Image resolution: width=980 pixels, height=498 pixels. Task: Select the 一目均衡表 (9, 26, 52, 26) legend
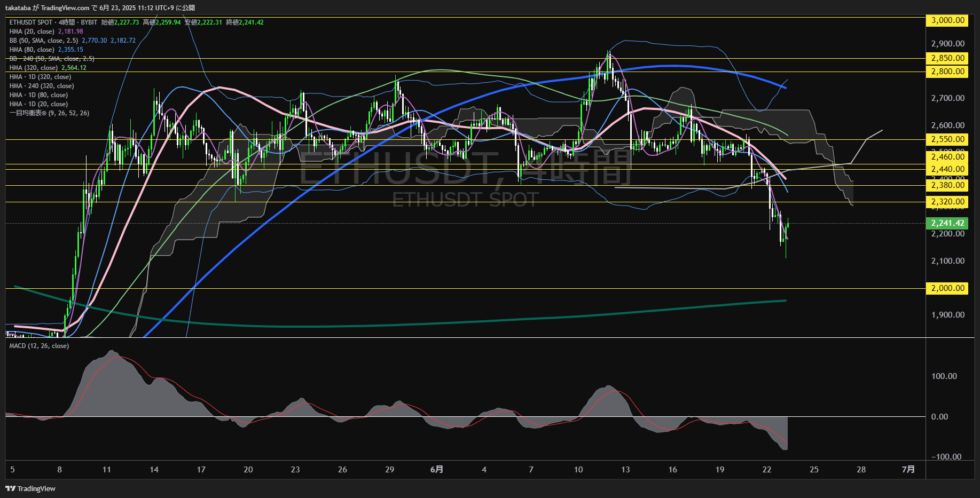click(49, 113)
